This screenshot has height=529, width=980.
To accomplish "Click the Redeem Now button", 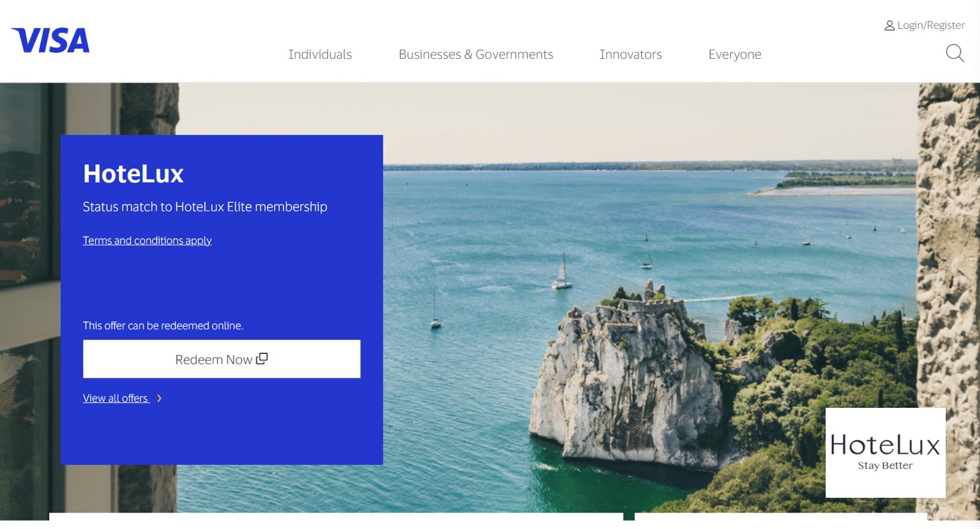I will pos(222,359).
